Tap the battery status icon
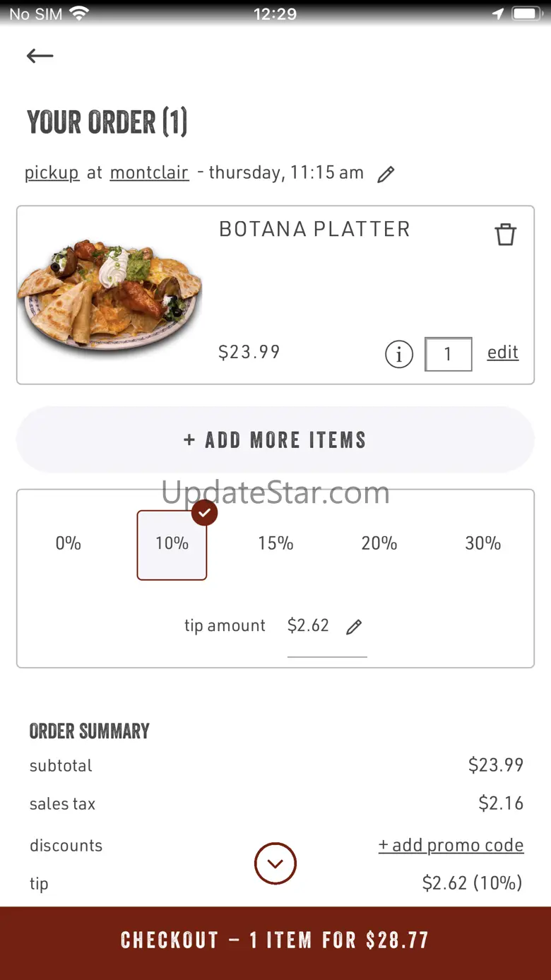 [526, 14]
